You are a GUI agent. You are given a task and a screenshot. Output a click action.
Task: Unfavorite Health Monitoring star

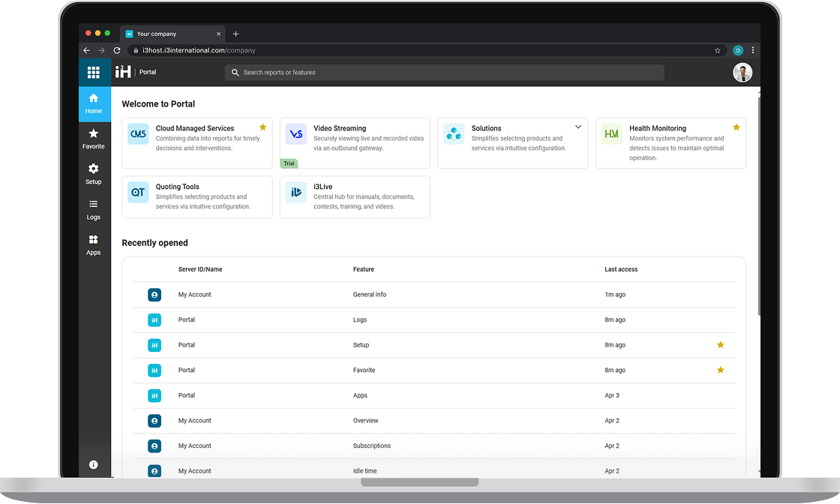736,127
